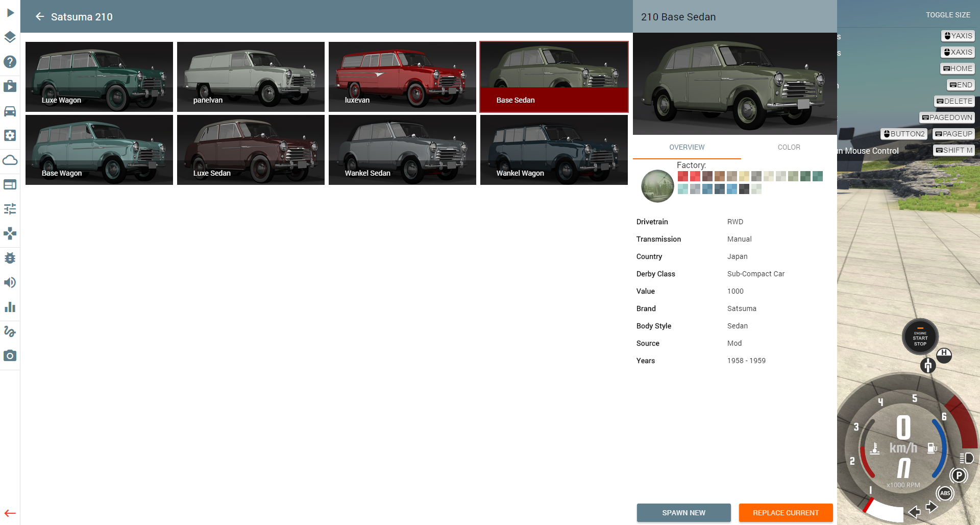Image resolution: width=980 pixels, height=525 pixels.
Task: Click the END key hint
Action: 961,85
